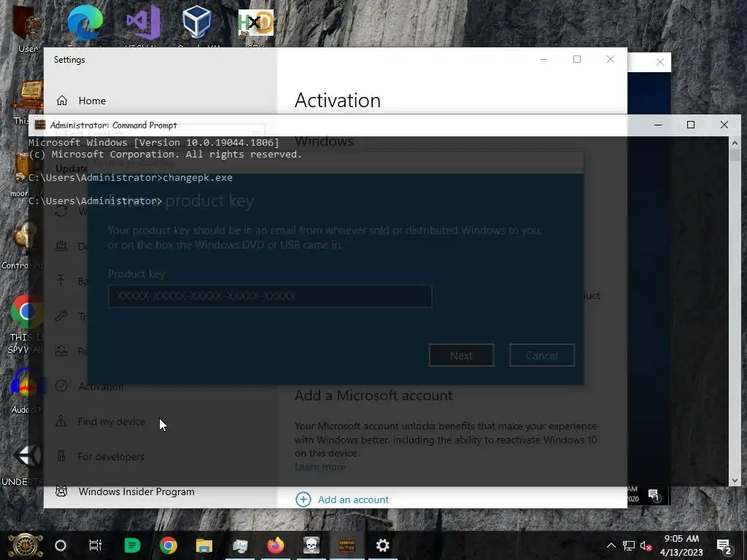Image resolution: width=747 pixels, height=560 pixels.
Task: Click the Command Prompt scrollbar down arrow
Action: click(x=735, y=481)
